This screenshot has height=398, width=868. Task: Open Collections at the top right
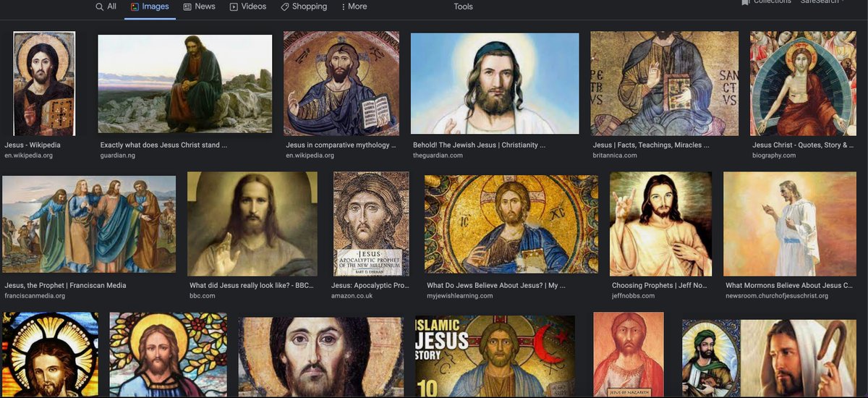(x=766, y=2)
